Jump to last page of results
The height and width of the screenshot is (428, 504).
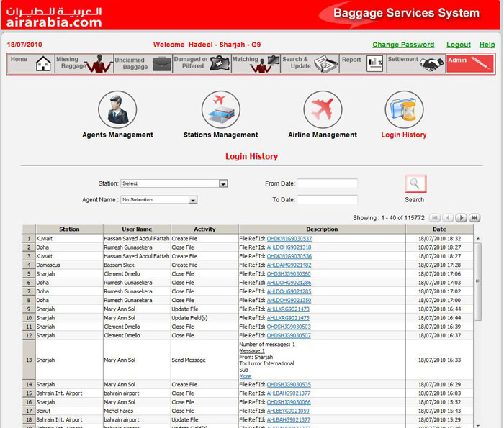[476, 217]
